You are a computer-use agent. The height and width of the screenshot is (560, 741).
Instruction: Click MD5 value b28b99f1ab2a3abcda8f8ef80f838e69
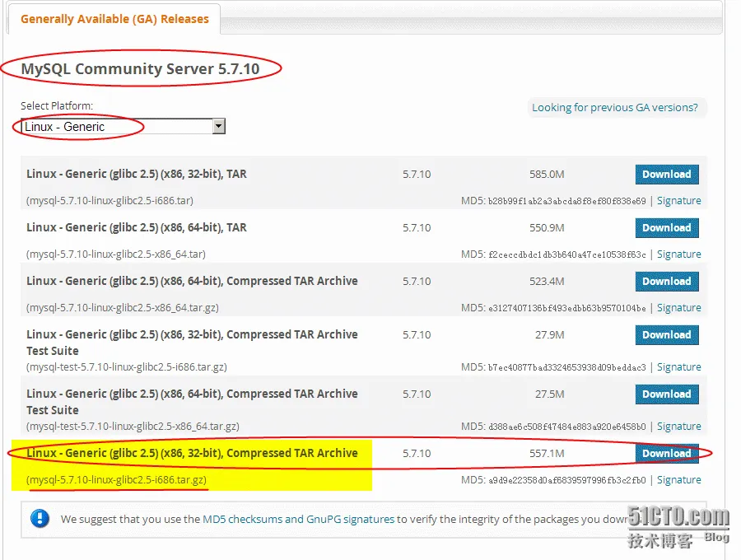[x=566, y=201]
